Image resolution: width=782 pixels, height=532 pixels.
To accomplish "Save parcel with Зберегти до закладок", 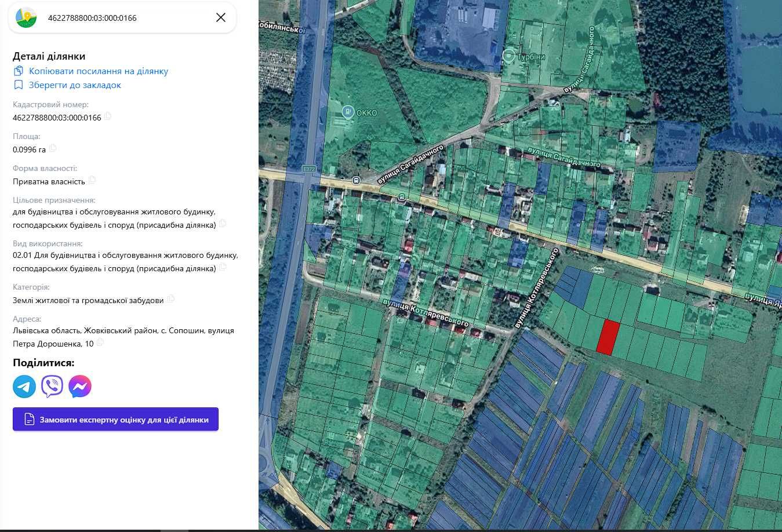I will click(x=75, y=85).
